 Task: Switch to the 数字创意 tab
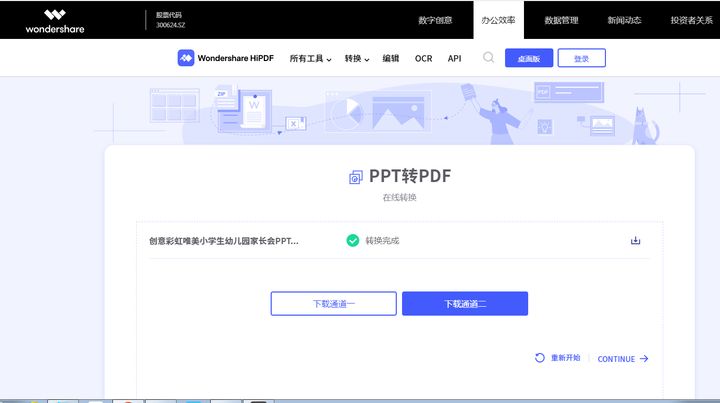click(435, 20)
